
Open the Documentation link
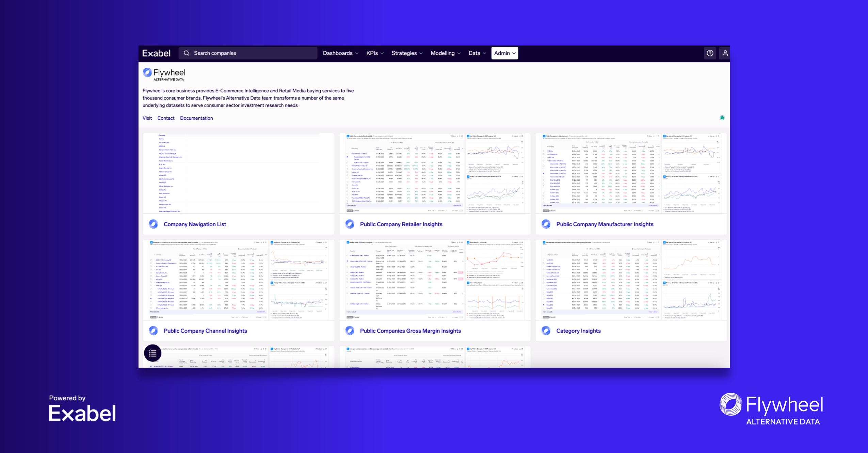coord(196,118)
